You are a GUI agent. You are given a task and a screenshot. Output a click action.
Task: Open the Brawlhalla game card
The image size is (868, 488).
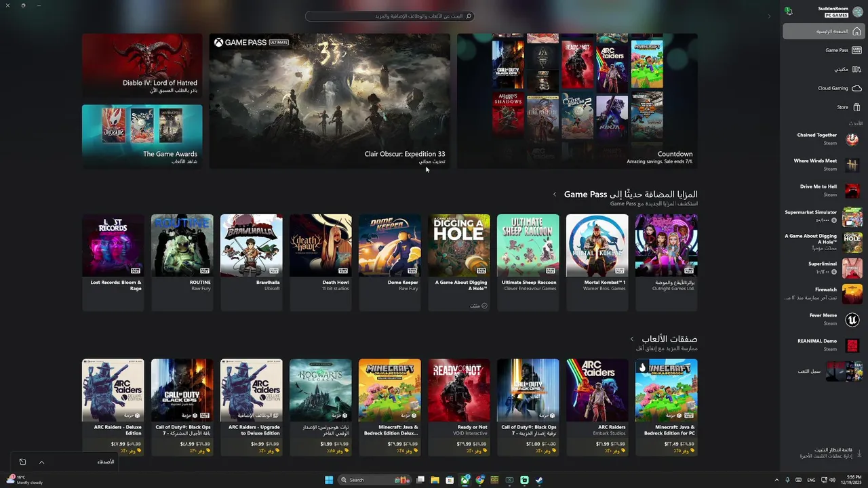click(x=252, y=262)
